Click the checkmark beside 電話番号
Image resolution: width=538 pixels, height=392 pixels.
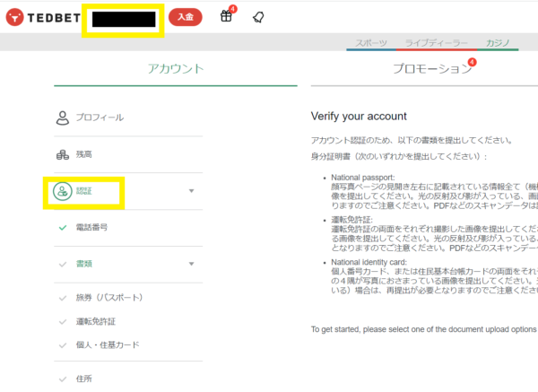(x=62, y=228)
